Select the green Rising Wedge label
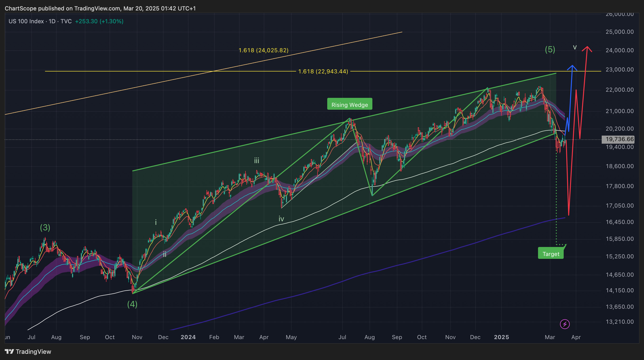 [350, 104]
